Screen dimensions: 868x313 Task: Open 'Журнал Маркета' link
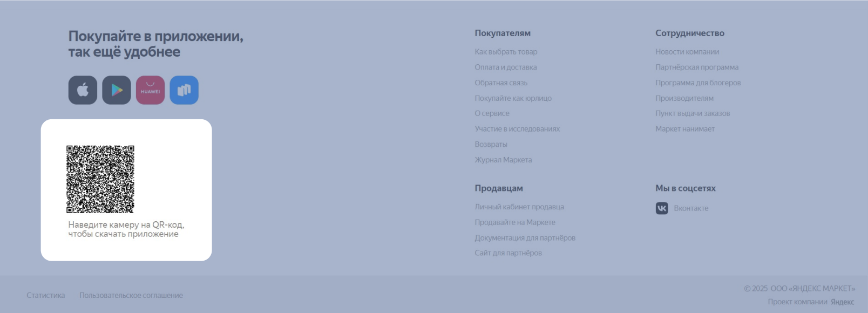coord(503,160)
